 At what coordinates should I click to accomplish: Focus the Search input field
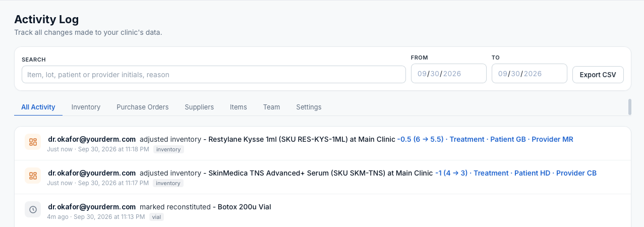214,75
